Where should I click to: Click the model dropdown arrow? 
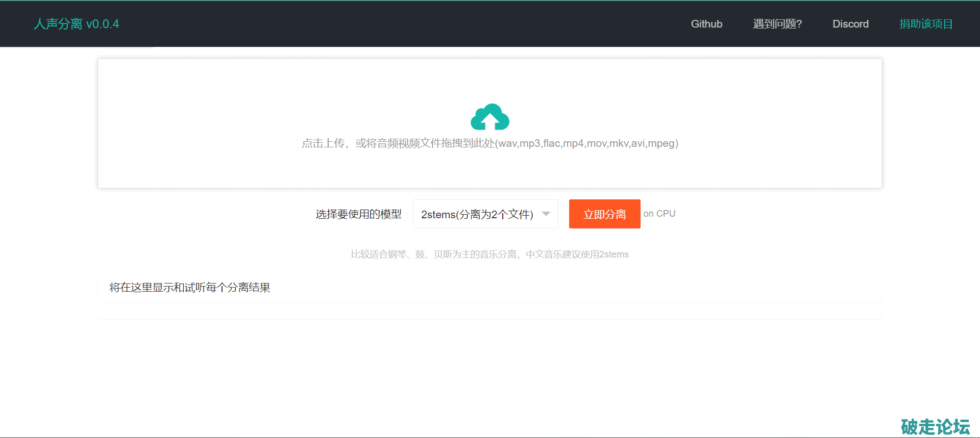(x=546, y=214)
